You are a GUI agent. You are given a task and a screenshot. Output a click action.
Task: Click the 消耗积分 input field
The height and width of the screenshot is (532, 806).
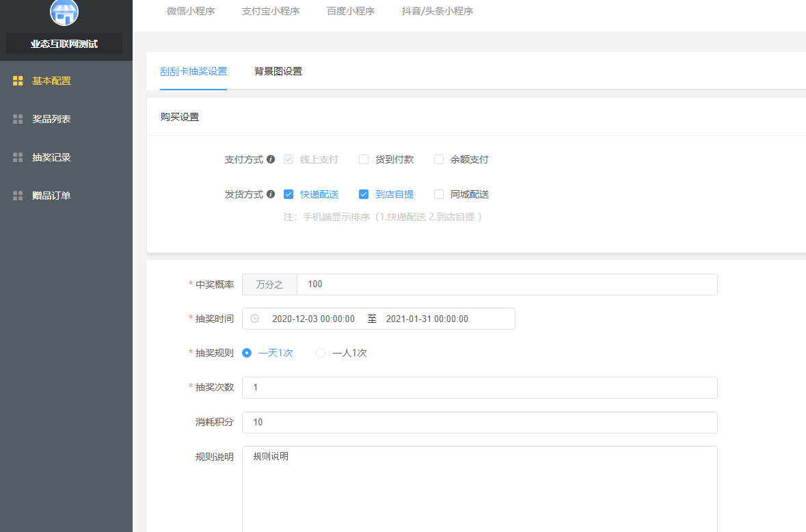click(x=480, y=423)
